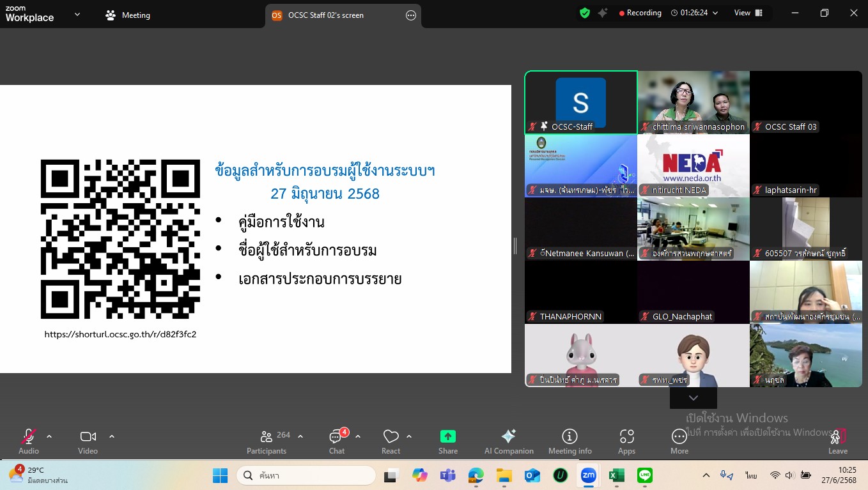Click the taskbar search box

[306, 475]
